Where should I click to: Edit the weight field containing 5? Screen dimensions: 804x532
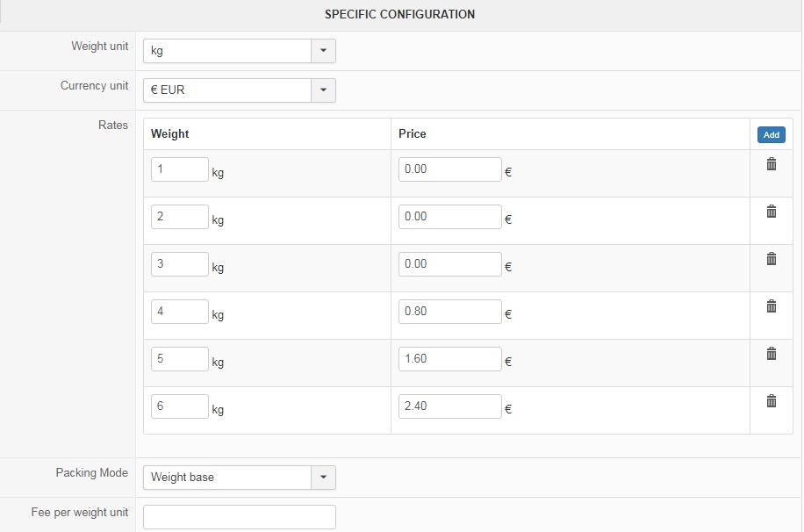click(179, 359)
